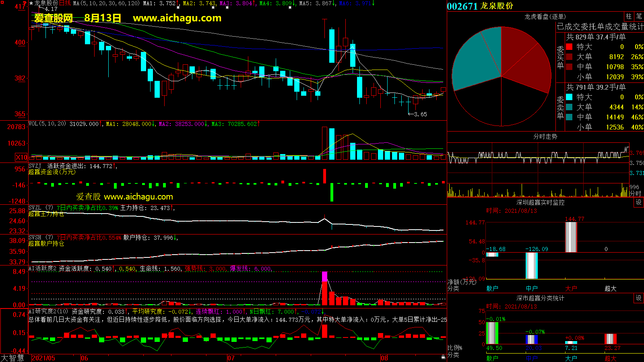
Task: Switch Dragon-Tiger panel to 笔 tick view
Action: pyautogui.click(x=639, y=16)
